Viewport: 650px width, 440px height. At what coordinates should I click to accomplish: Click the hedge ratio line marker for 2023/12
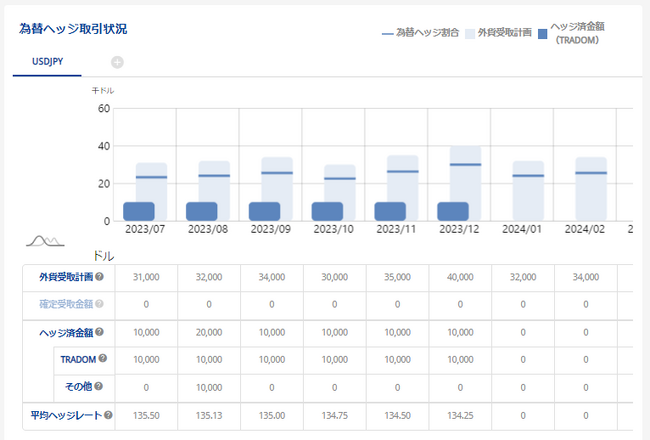tap(464, 164)
